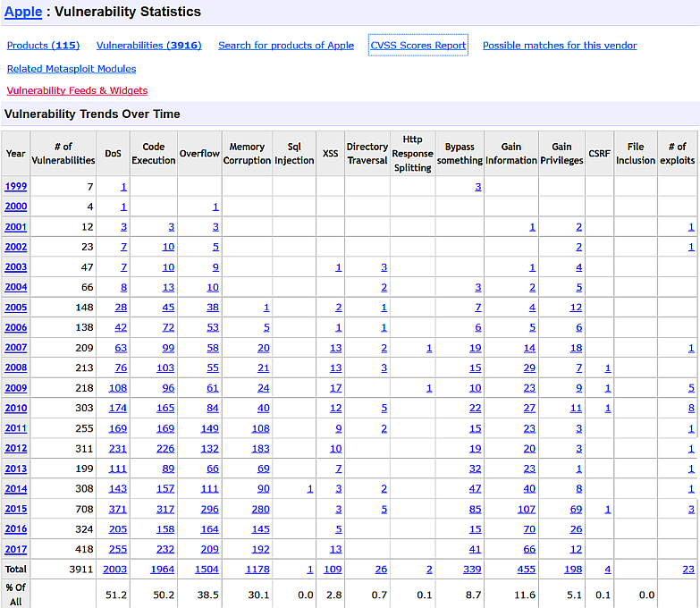Screen dimensions: 700x608
Task: Open year 2009 link
Action: pos(16,388)
